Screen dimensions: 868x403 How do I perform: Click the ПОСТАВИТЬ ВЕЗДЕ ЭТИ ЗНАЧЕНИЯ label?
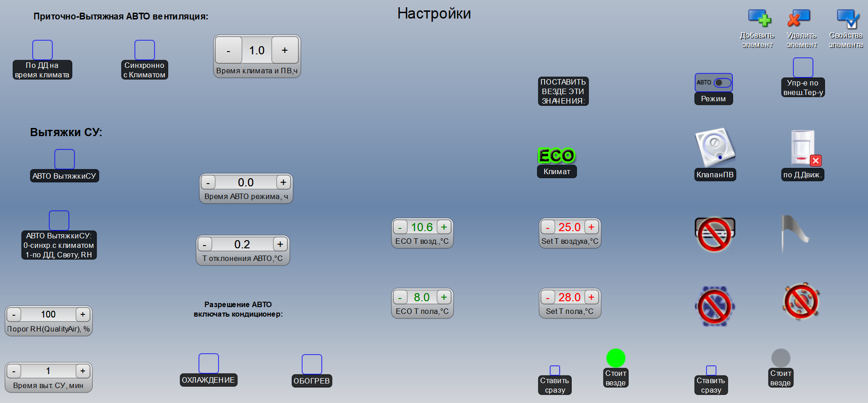point(563,91)
